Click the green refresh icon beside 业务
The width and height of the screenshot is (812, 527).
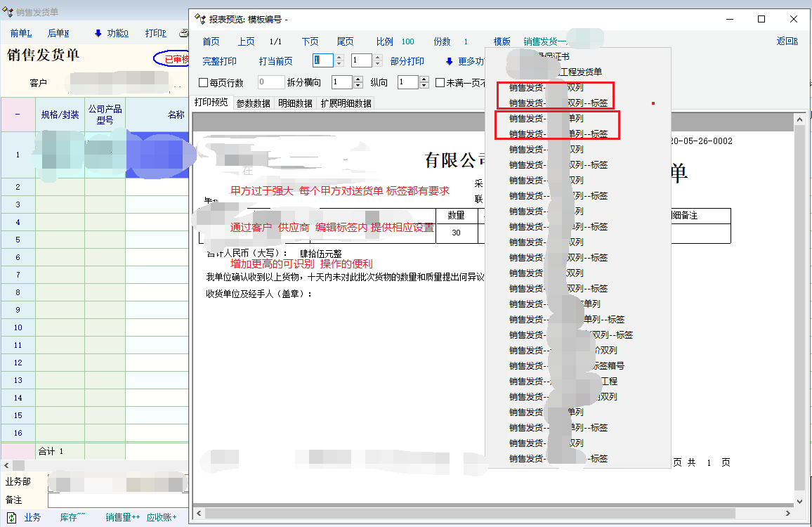point(11,517)
